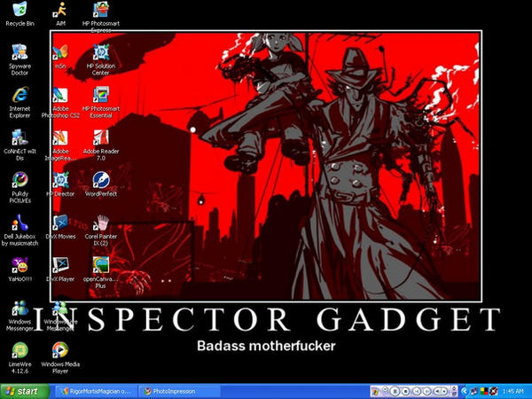Screen dimensions: 532x399
Task: Launch Internet Explorer from desktop
Action: point(20,102)
